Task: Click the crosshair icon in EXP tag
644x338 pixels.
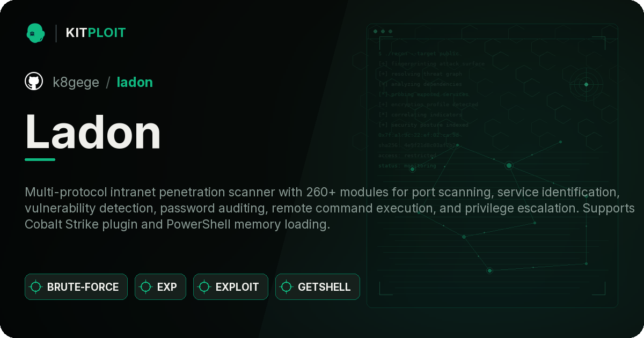Action: (146, 287)
